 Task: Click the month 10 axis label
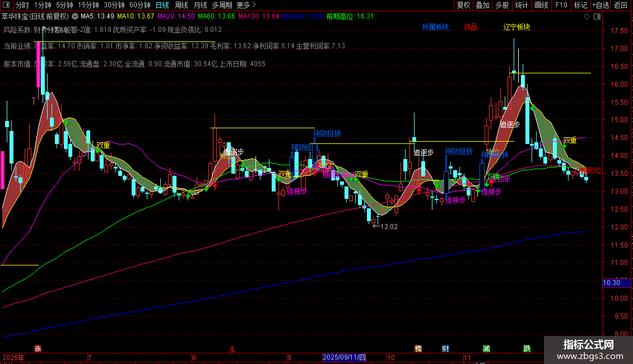(x=391, y=357)
